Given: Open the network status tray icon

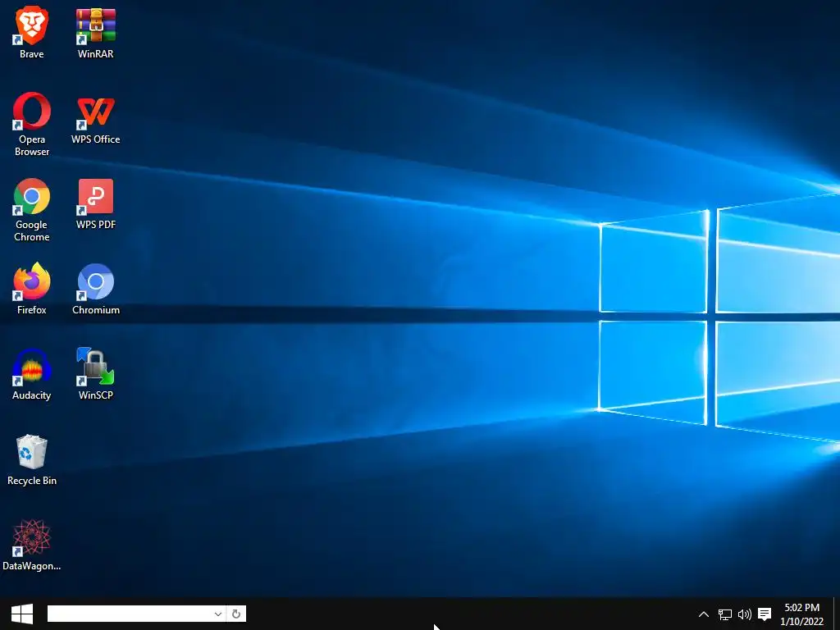Looking at the screenshot, I should point(725,614).
